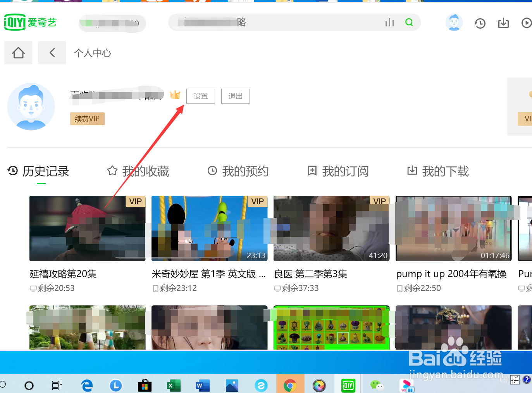
Task: Click the 退出 logout button
Action: (236, 96)
